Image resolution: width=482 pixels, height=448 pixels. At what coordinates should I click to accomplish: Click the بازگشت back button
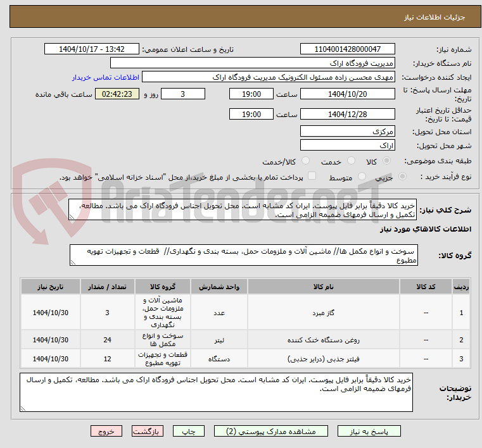(148, 431)
